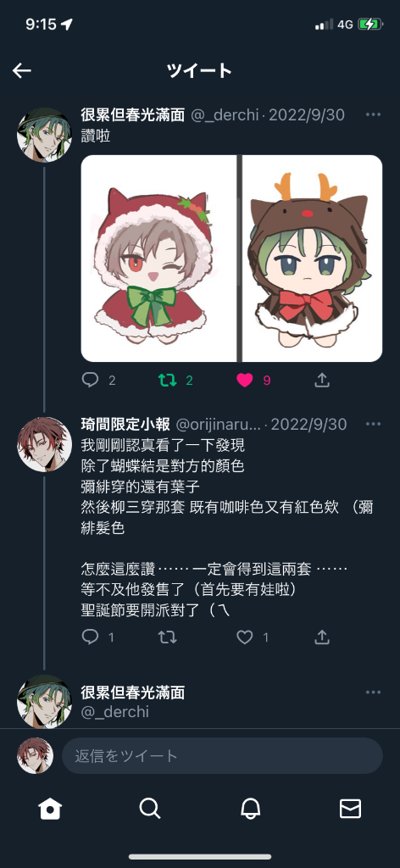Open more options on the bottom 很累但春光滿面 tweet
The height and width of the screenshot is (868, 400).
tap(374, 692)
